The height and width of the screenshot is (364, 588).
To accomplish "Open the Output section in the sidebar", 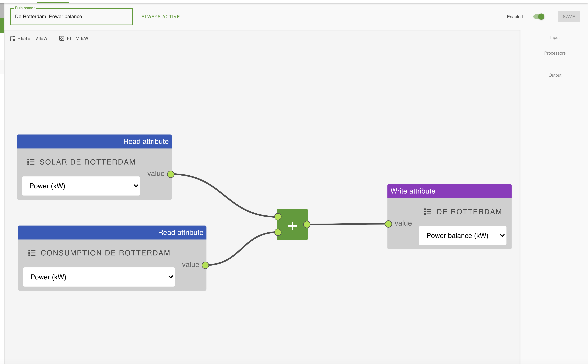I will point(555,75).
